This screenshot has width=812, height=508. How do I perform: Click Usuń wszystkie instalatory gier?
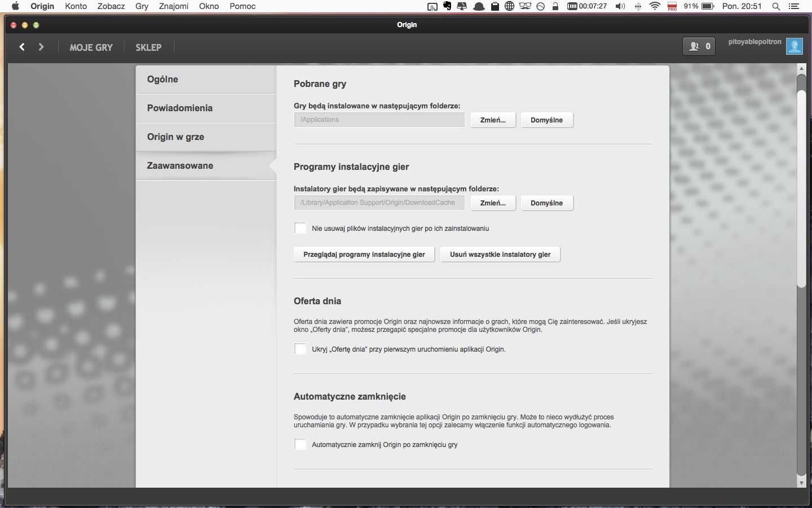(500, 254)
